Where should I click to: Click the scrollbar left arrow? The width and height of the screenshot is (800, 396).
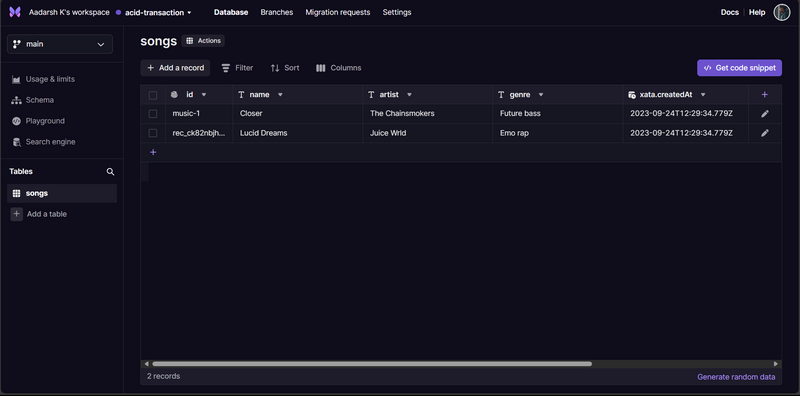pos(146,364)
